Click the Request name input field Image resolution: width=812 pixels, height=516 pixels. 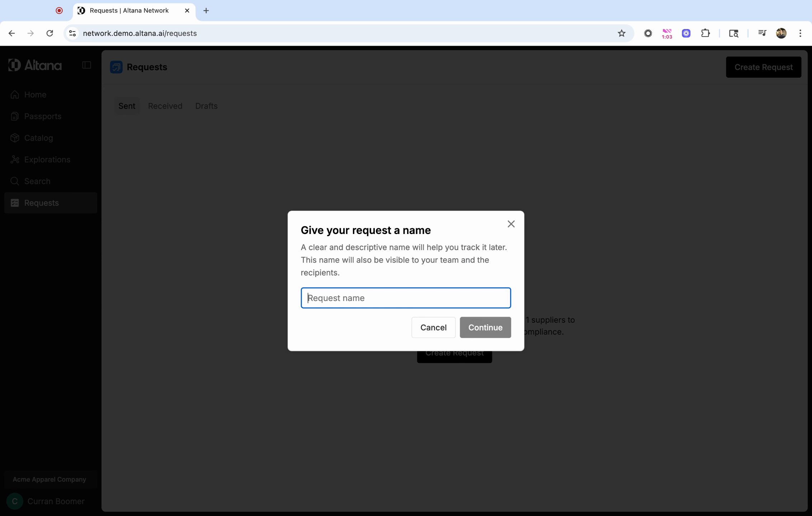coord(406,298)
